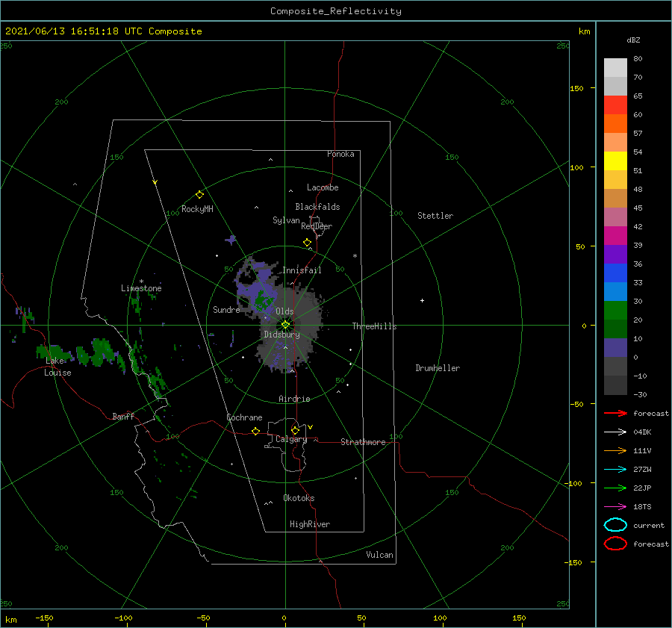Screen dimensions: 672x628
Task: Click the Blackfalds town label
Action: pyautogui.click(x=317, y=207)
